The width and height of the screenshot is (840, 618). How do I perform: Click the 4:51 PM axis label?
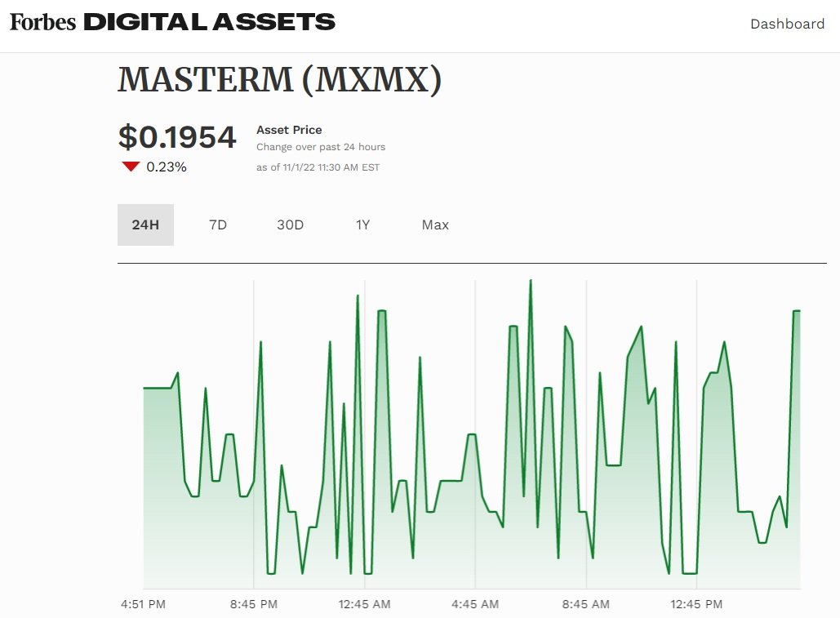(x=143, y=604)
